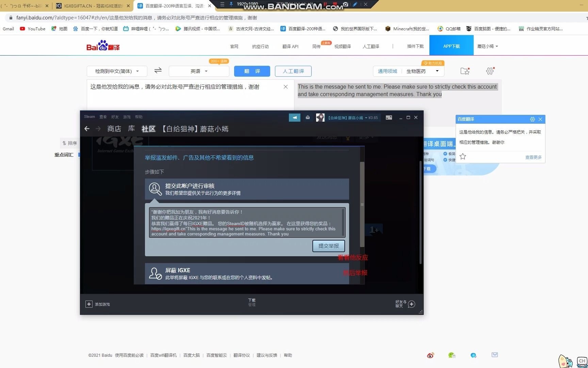Open Steam 游戏 games menu
Image resolution: width=588 pixels, height=368 pixels.
[x=127, y=117]
